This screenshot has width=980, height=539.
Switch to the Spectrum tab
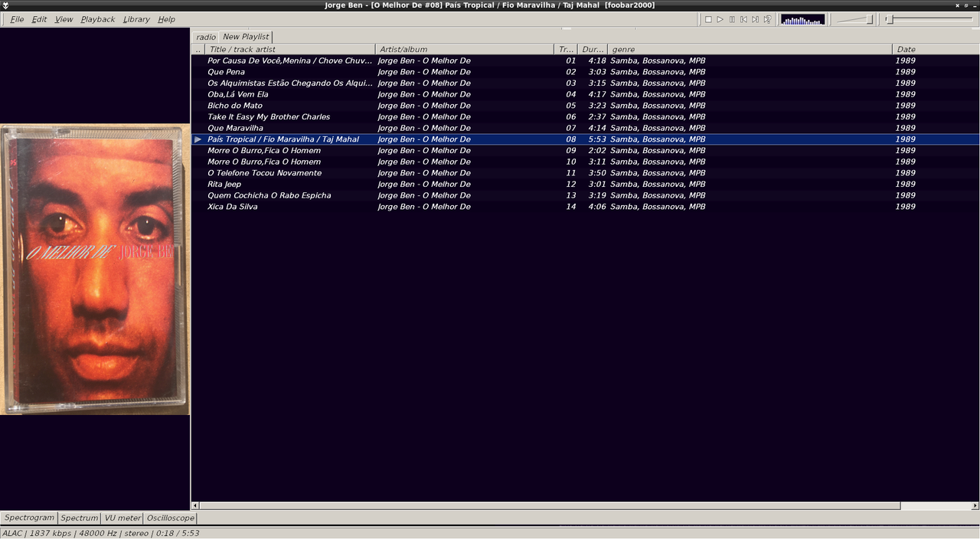80,518
